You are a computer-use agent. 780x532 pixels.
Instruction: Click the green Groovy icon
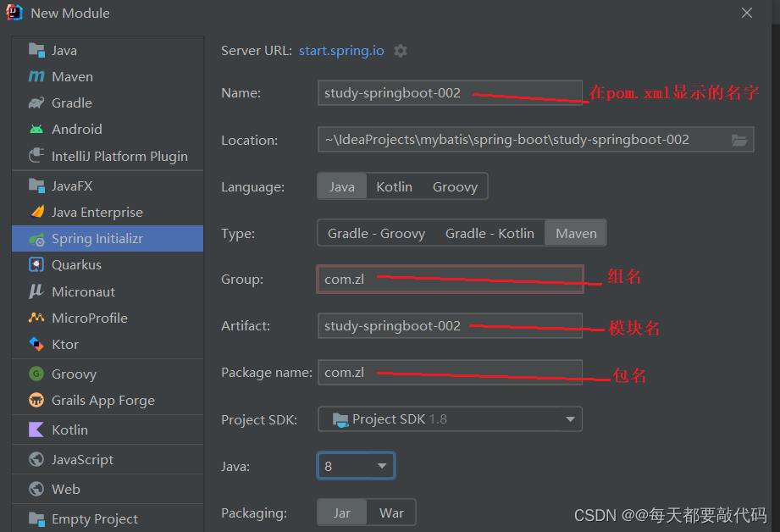tap(36, 374)
